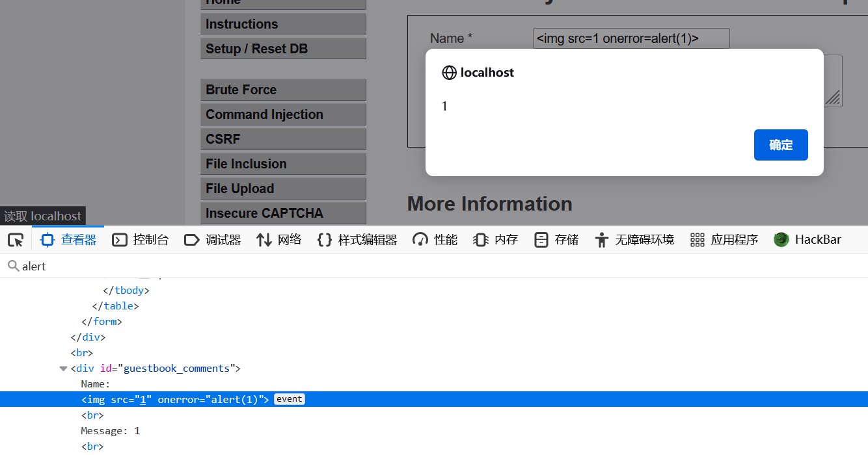The width and height of the screenshot is (868, 455).
Task: Click the event badge on img node
Action: coord(289,399)
